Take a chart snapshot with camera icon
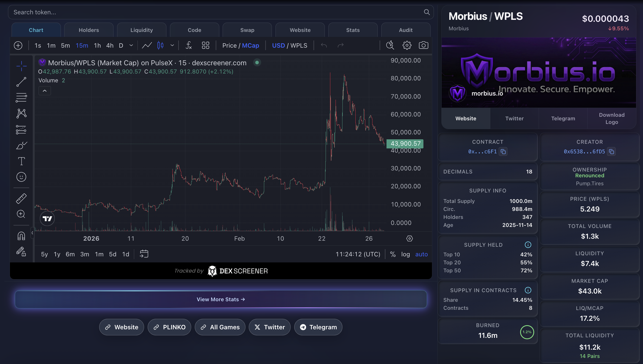 [423, 45]
